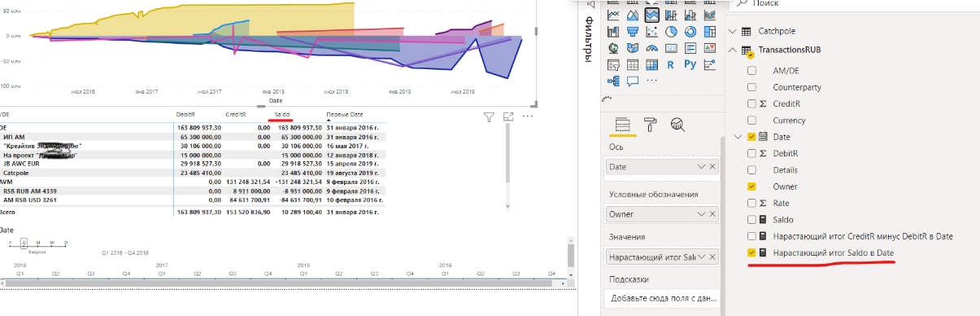Check the CreditR field
Image resolution: width=980 pixels, height=316 pixels.
[751, 103]
